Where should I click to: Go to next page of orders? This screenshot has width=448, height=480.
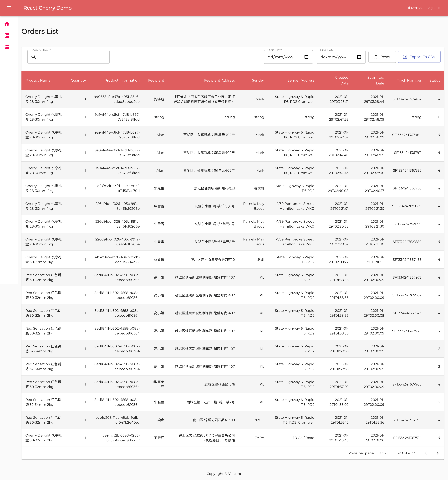pos(437,453)
